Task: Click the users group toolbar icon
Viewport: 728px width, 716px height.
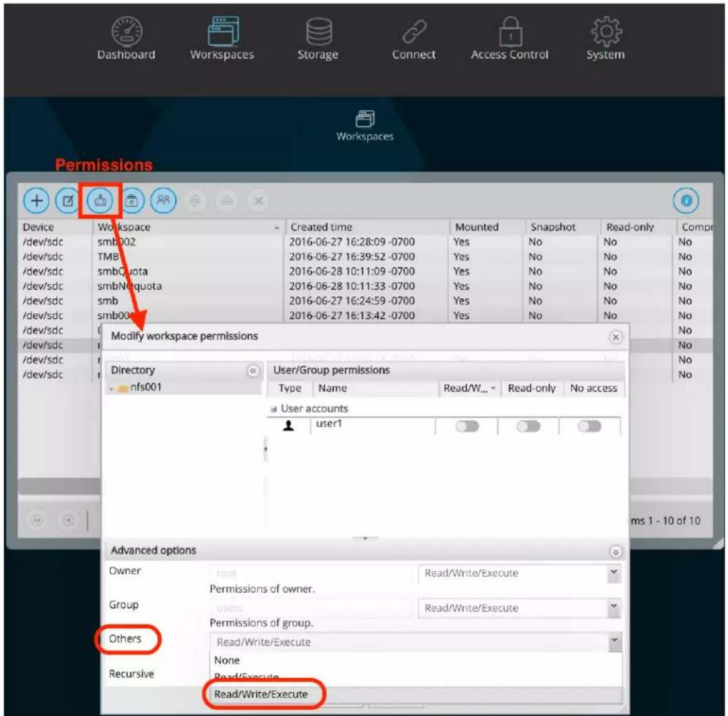Action: pyautogui.click(x=164, y=201)
